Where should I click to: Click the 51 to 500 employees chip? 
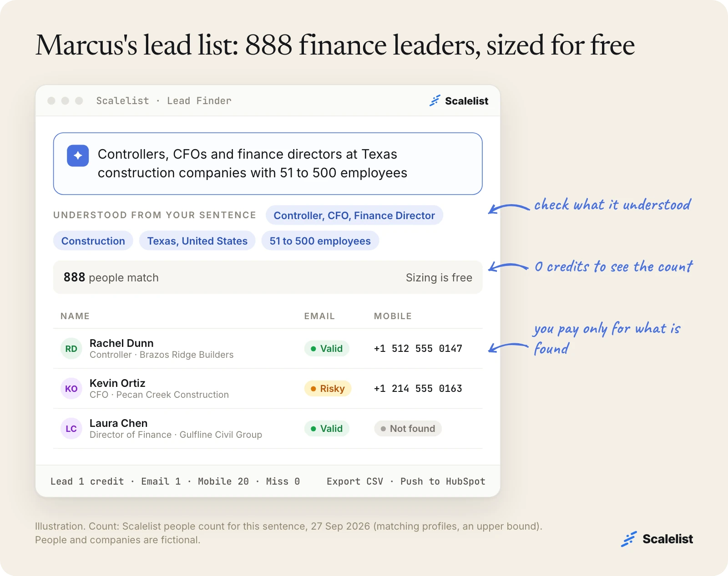coord(320,241)
